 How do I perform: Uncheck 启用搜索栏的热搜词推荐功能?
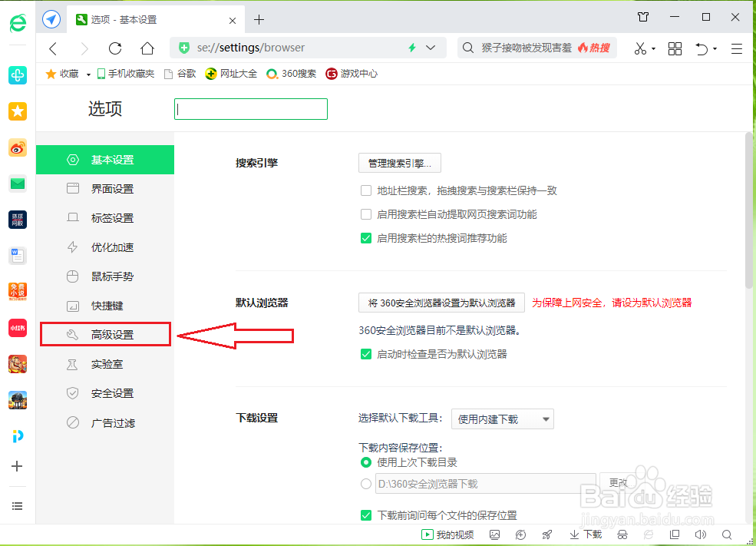coord(366,238)
